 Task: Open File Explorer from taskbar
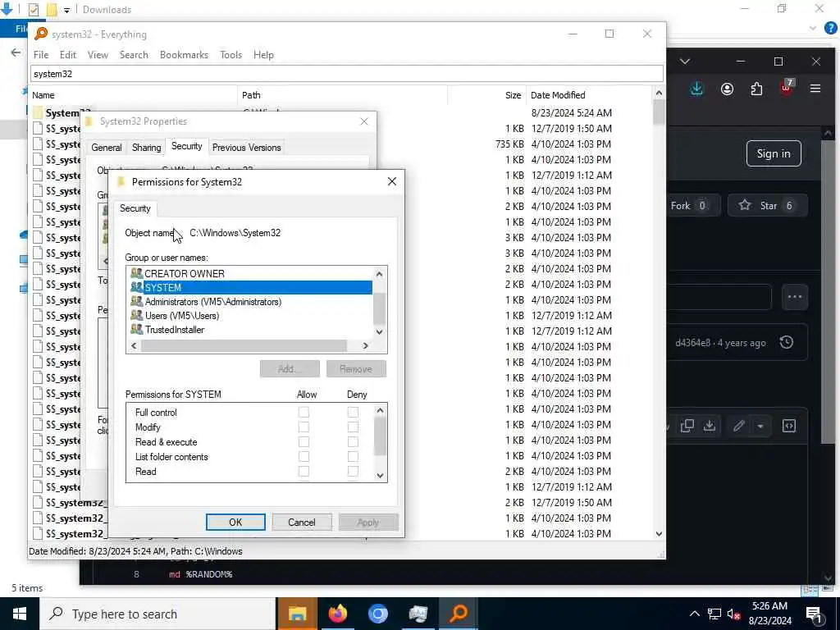pyautogui.click(x=297, y=614)
